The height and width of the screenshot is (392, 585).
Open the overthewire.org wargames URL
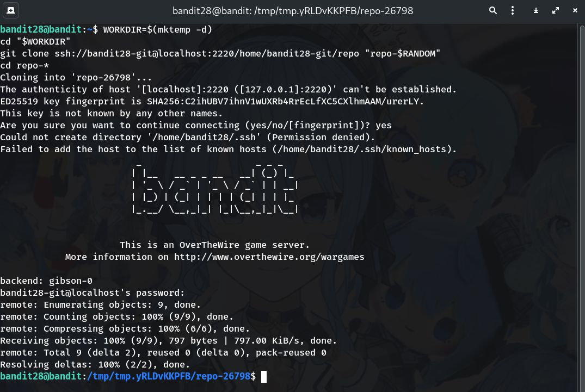[269, 257]
